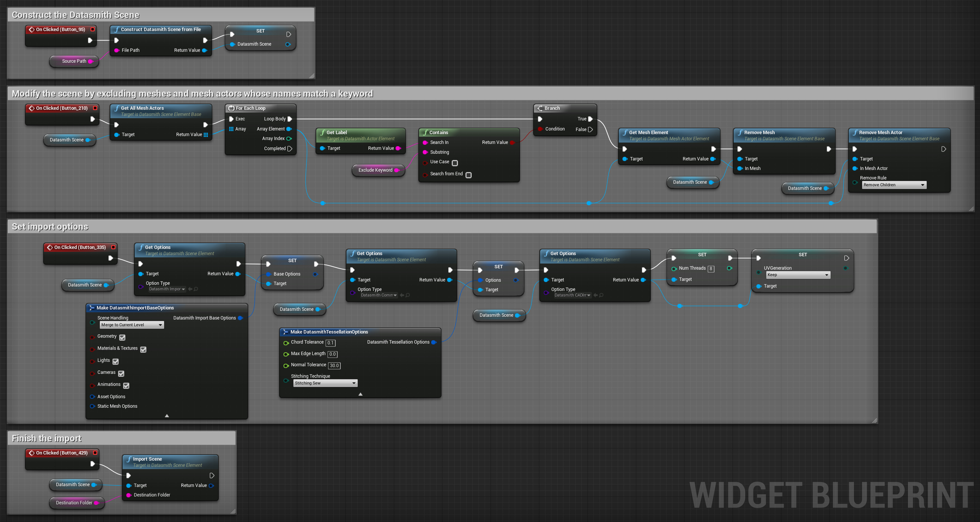Open the Remove Children rule dropdown

point(894,185)
